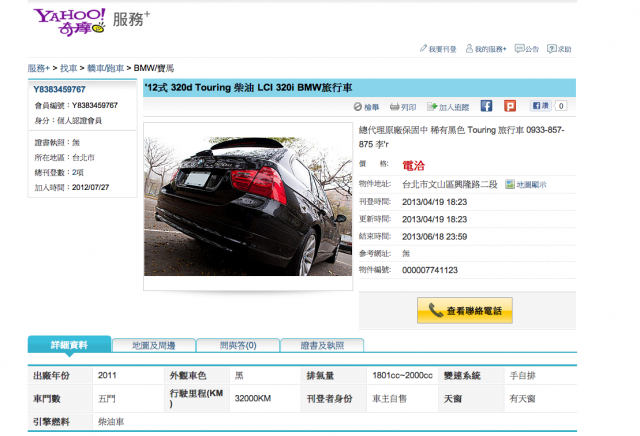The height and width of the screenshot is (436, 640).
Task: Go to 轎車/跑車 breadcrumb
Action: (x=105, y=68)
